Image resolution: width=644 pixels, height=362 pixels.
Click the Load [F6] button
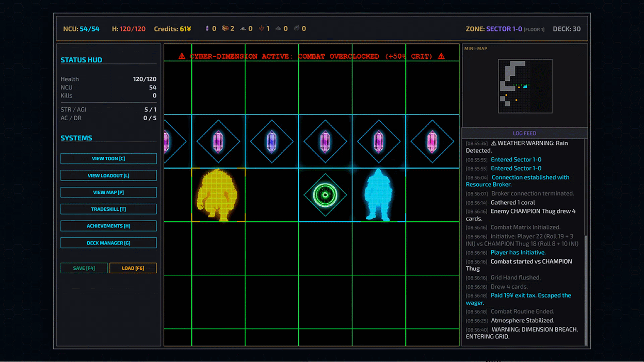click(x=133, y=268)
